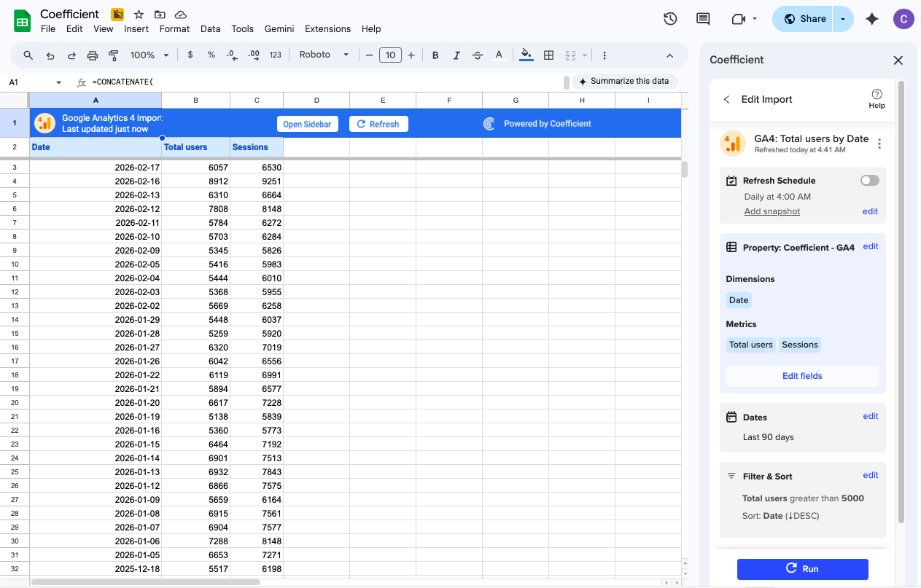Click the Add snapshot link
The width and height of the screenshot is (921, 588).
[x=772, y=211]
